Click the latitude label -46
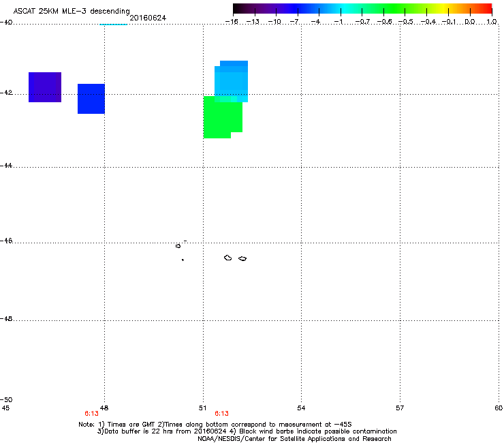 click(x=6, y=241)
